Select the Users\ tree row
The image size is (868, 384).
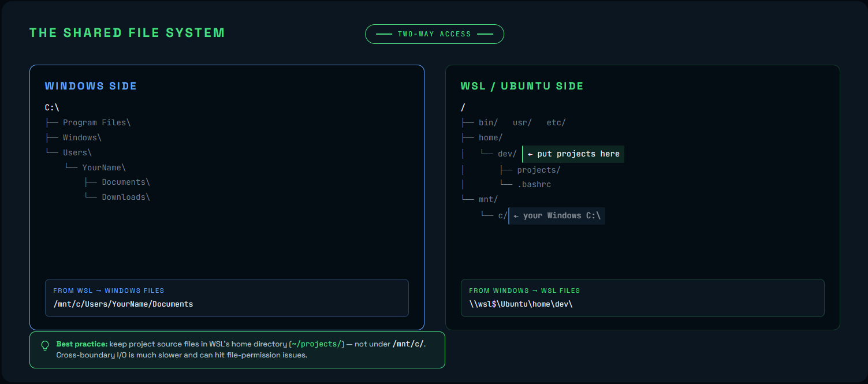(69, 152)
